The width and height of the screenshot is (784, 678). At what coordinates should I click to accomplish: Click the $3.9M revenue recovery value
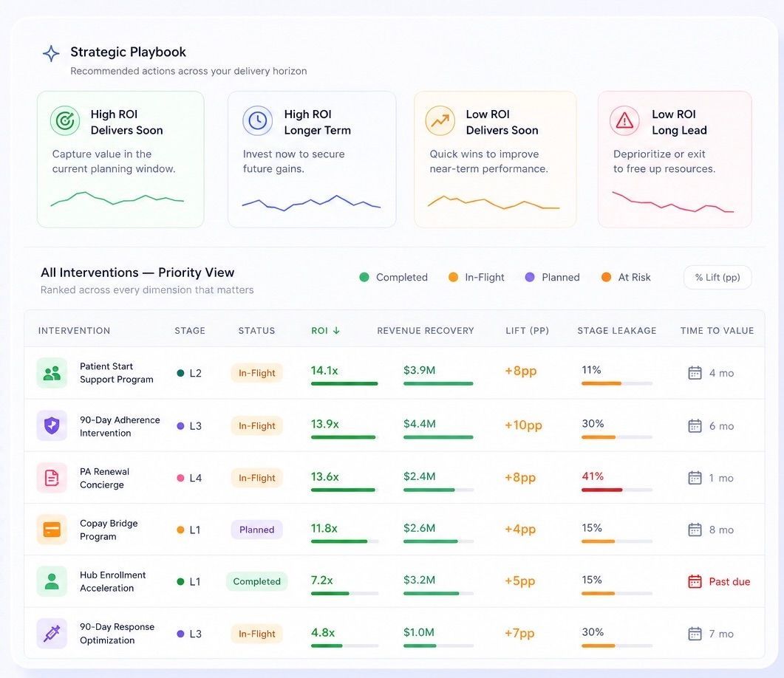(420, 370)
